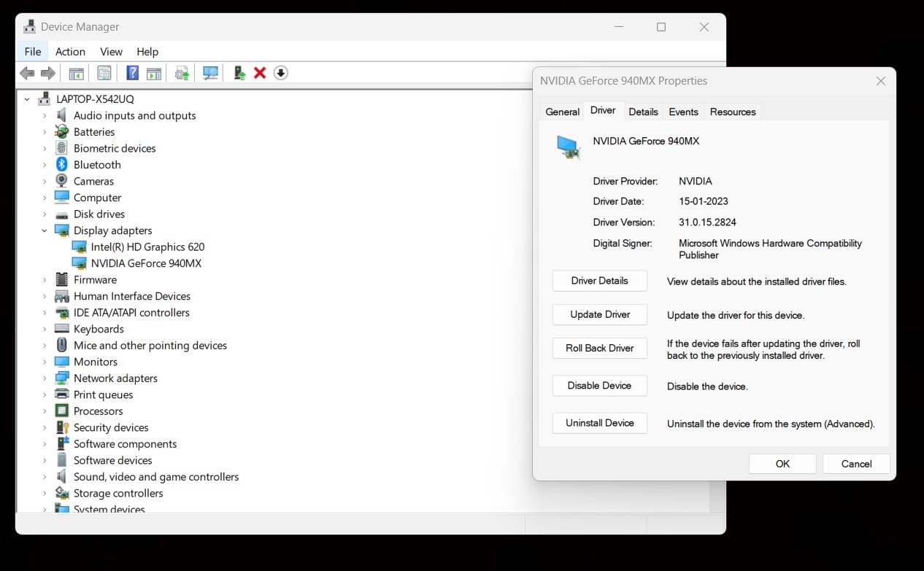This screenshot has height=571, width=924.
Task: Expand the Network adapters category
Action: pos(45,378)
